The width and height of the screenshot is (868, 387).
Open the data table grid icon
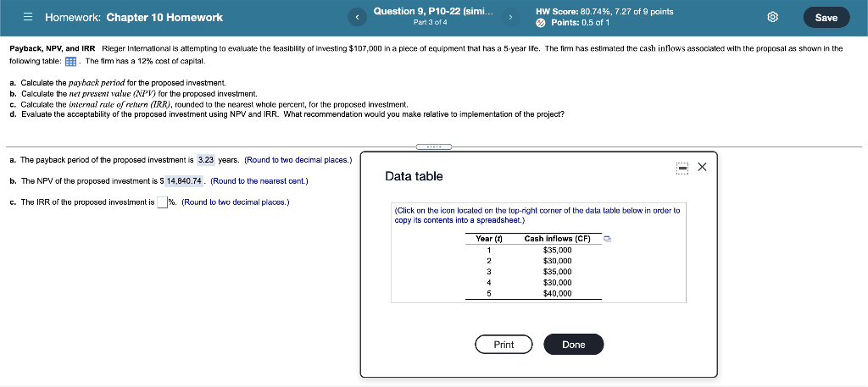[71, 61]
